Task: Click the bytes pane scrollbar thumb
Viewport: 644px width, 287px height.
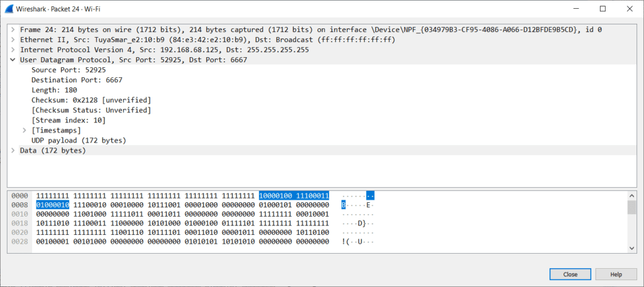Action: click(632, 207)
